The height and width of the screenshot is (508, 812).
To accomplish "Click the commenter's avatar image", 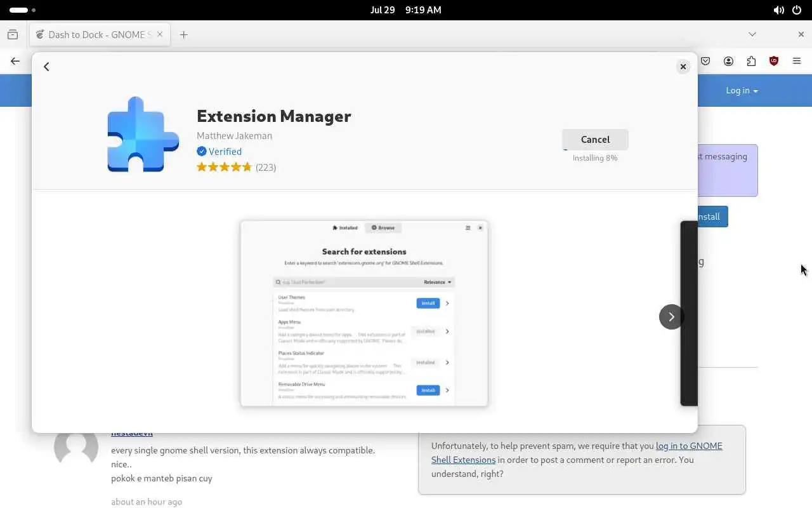I will pos(76,447).
